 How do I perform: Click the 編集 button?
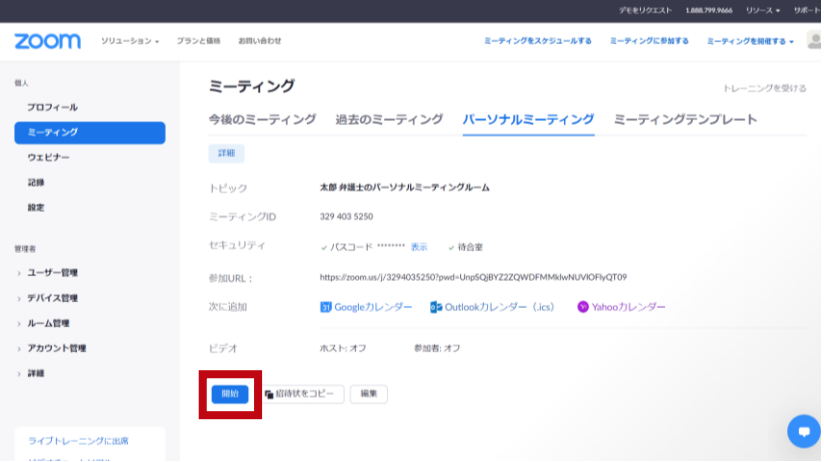coord(369,394)
